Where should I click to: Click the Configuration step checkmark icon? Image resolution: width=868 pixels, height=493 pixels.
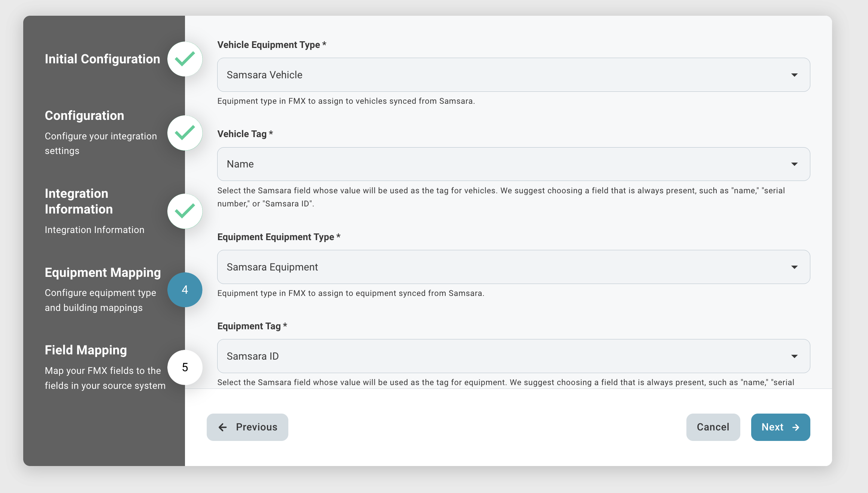[185, 133]
